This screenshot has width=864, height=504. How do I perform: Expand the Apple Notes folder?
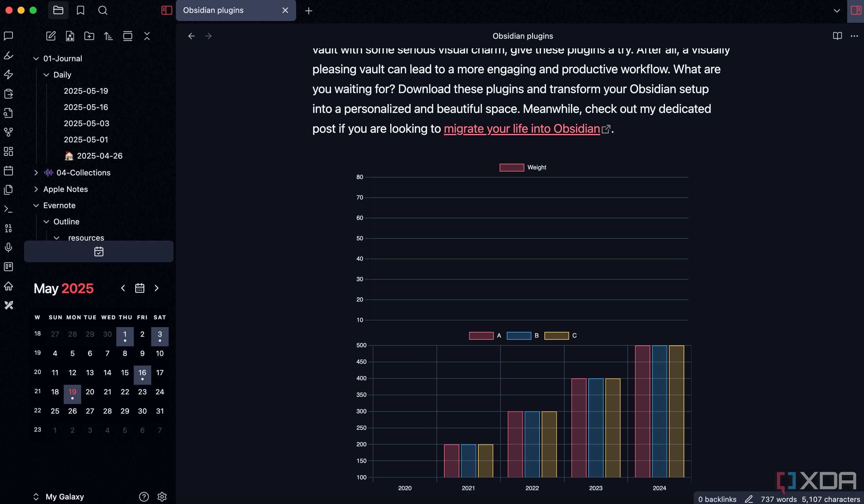pos(36,189)
